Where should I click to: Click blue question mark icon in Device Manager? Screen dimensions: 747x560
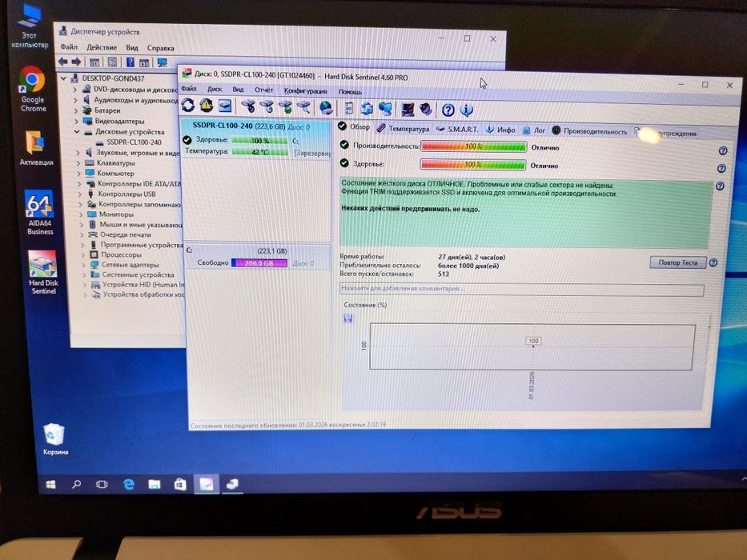[x=130, y=62]
